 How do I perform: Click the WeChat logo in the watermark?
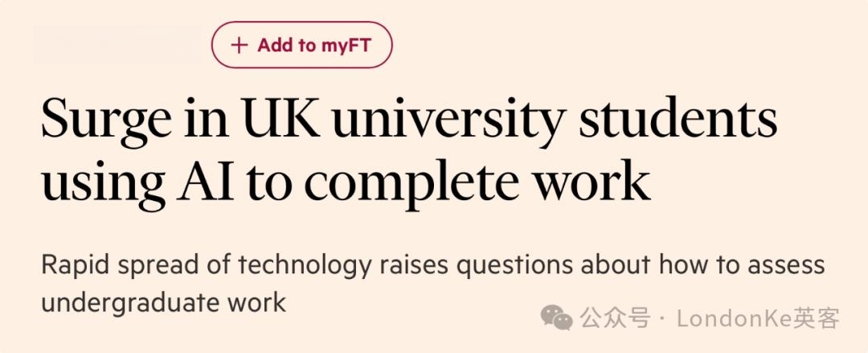pos(557,318)
